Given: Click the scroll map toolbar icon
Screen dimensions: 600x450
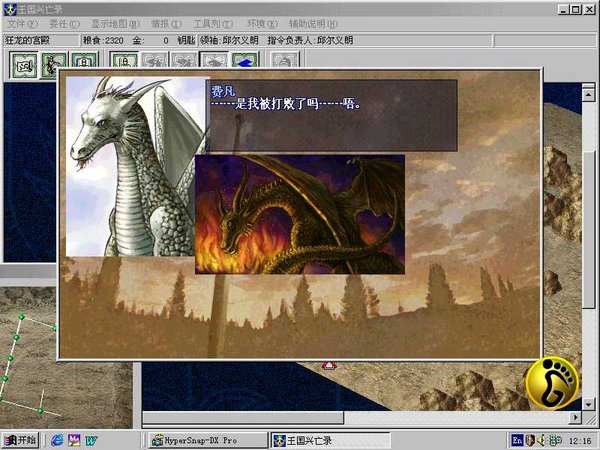Looking at the screenshot, I should point(23,65).
